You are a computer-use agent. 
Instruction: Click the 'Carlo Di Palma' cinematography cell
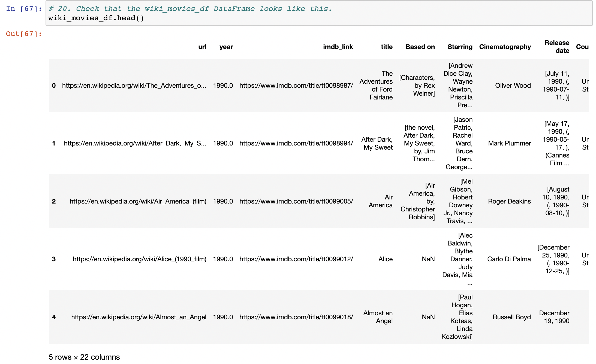pyautogui.click(x=509, y=259)
